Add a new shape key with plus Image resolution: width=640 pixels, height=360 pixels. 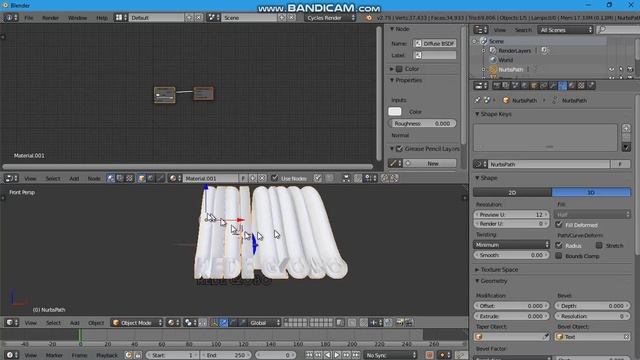tap(626, 128)
